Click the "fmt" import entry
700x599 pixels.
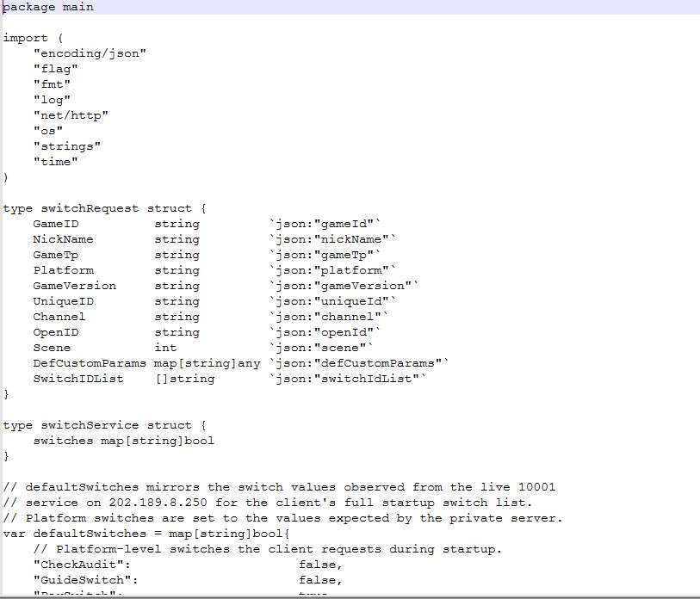coord(52,84)
